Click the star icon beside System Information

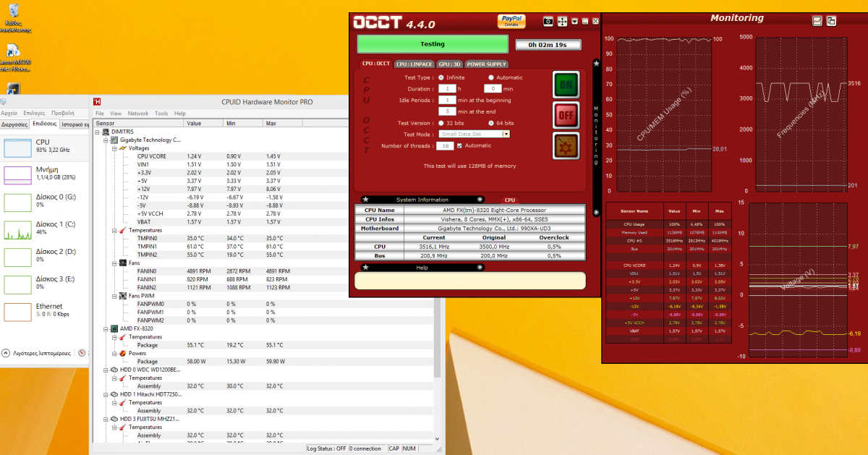pyautogui.click(x=365, y=199)
